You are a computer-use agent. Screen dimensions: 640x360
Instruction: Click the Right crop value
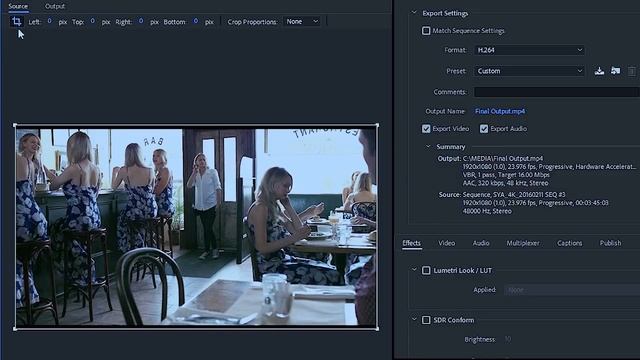click(141, 21)
